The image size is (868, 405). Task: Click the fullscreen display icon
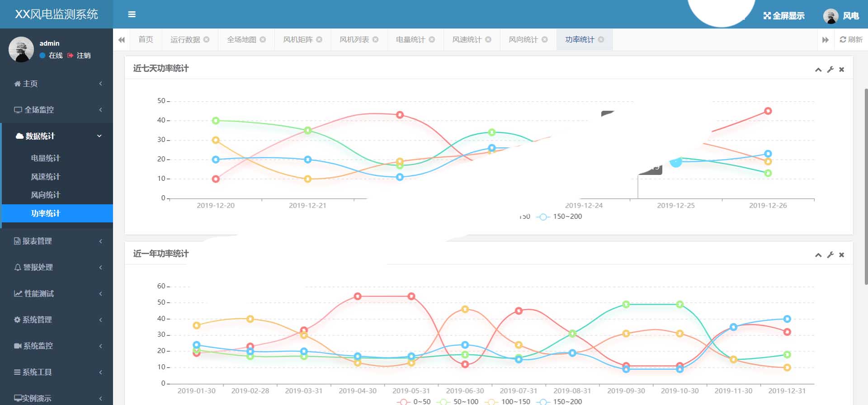coord(767,16)
